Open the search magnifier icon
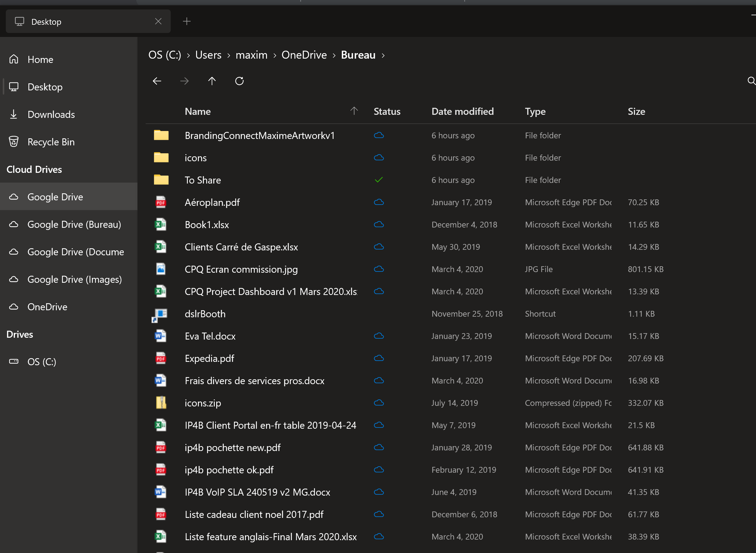The image size is (756, 553). pyautogui.click(x=751, y=81)
